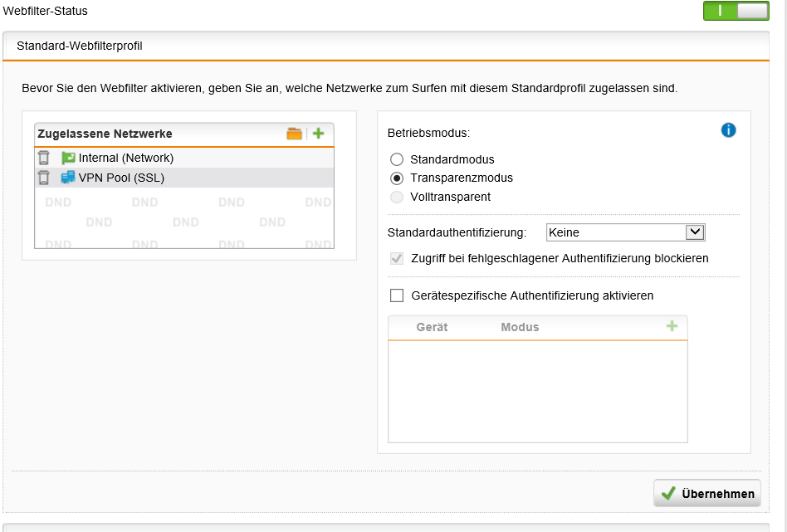Remove VPN Pool (SSL) via trash icon
Image resolution: width=787 pixels, height=532 pixels.
[44, 178]
